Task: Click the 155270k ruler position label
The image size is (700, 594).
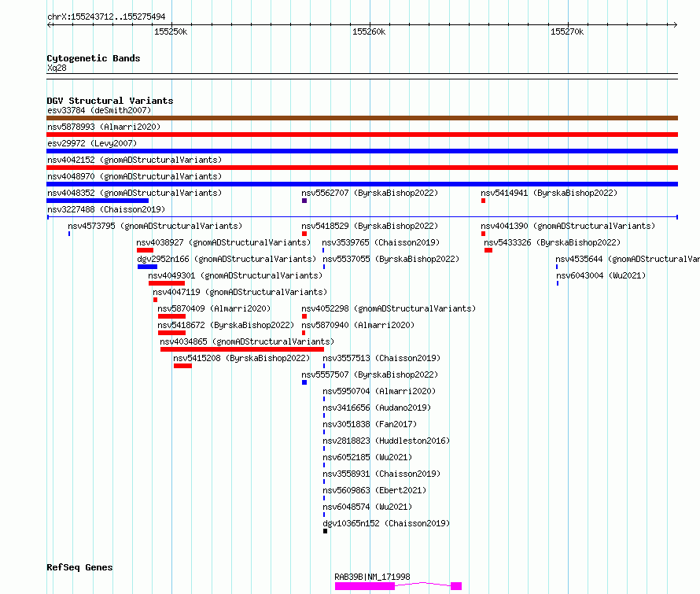Action: point(567,31)
